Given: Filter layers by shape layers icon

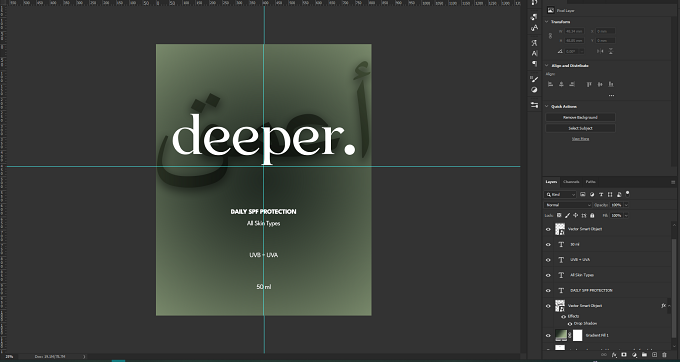Looking at the screenshot, I should 610,194.
